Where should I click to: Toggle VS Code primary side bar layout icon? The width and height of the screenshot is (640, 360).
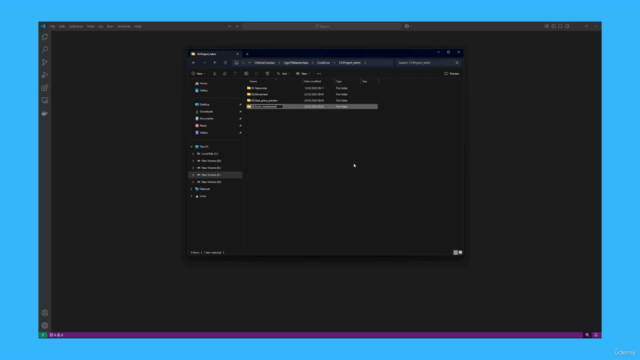click(x=553, y=26)
